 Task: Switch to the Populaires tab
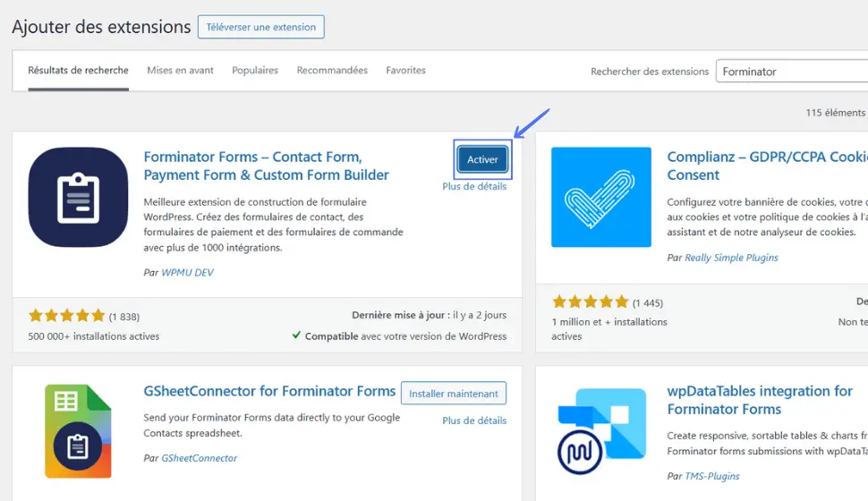(x=255, y=71)
